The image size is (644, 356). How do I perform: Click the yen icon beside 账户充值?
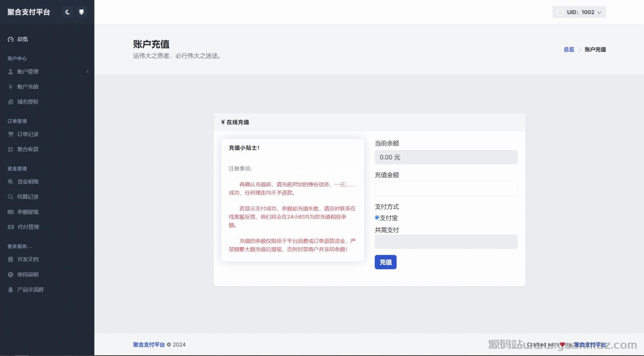[x=10, y=87]
